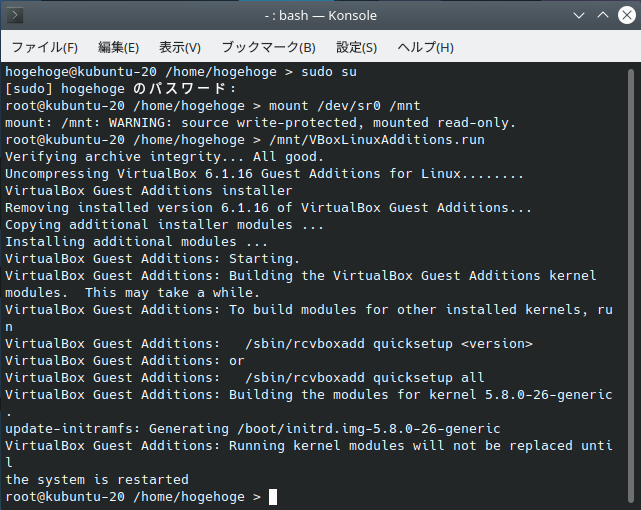
Task: Click the 'sudo su' command text
Action: pyautogui.click(x=329, y=72)
